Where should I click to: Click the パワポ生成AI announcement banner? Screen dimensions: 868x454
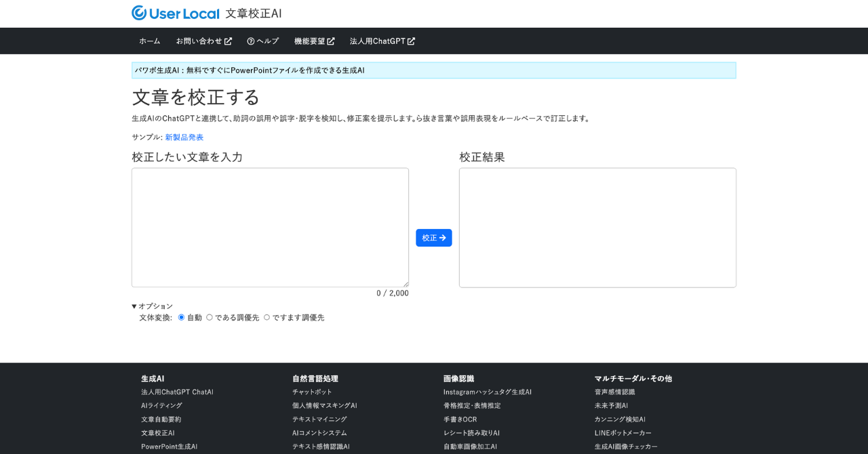(x=433, y=70)
